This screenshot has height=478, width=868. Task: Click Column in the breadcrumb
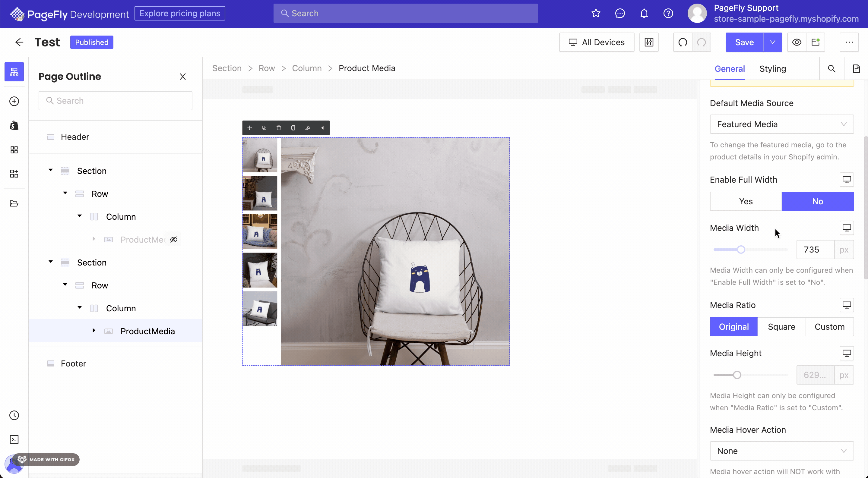point(307,68)
